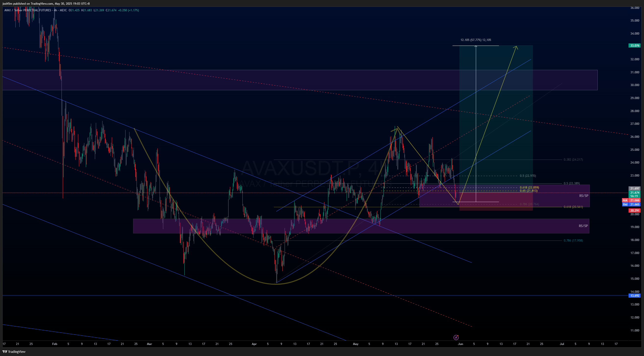The image size is (644, 356).
Task: Select the gray 21.697 price label
Action: (x=635, y=189)
